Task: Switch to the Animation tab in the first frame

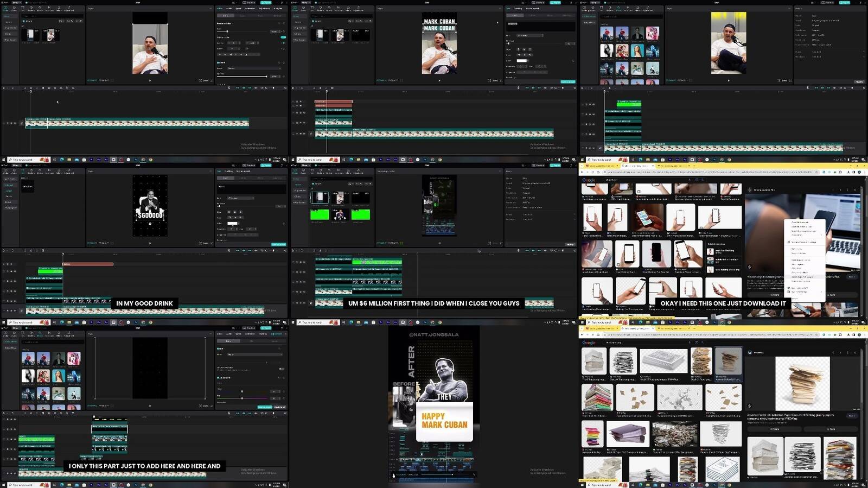Action: 250,9
